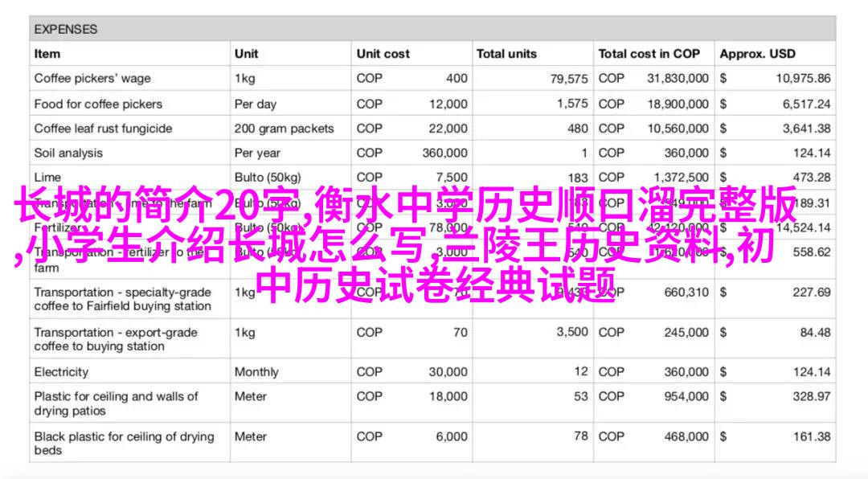Viewport: 868px width, 479px height.
Task: Click the "200 gram packets" unit cell
Action: 283,129
